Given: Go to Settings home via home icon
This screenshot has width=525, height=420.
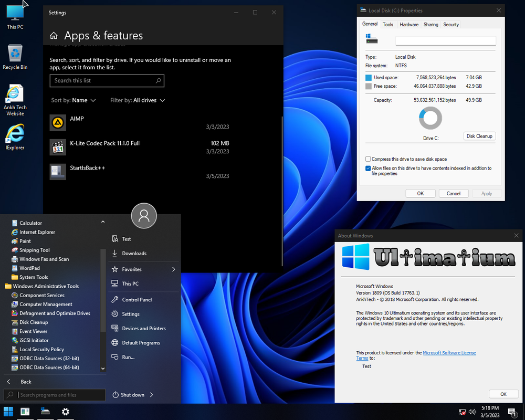Looking at the screenshot, I should tap(54, 36).
